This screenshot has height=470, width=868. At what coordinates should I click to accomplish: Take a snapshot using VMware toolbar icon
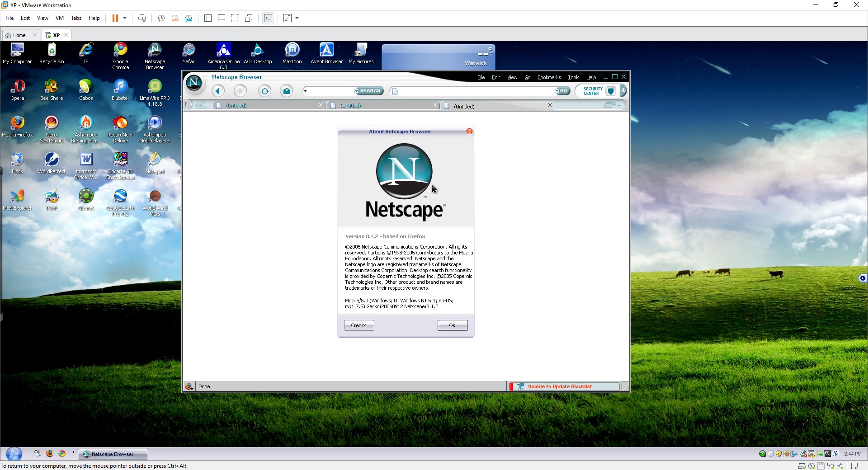click(x=161, y=18)
